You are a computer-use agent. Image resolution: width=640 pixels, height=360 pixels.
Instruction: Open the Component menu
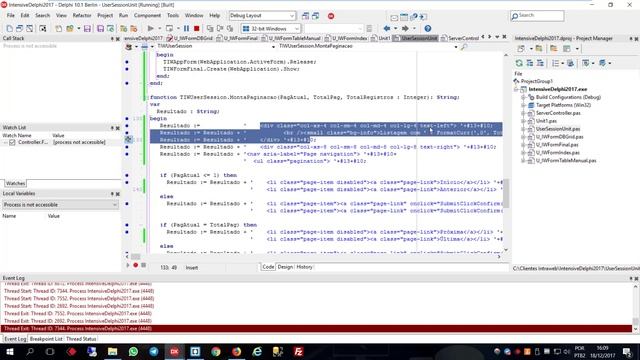click(x=147, y=16)
